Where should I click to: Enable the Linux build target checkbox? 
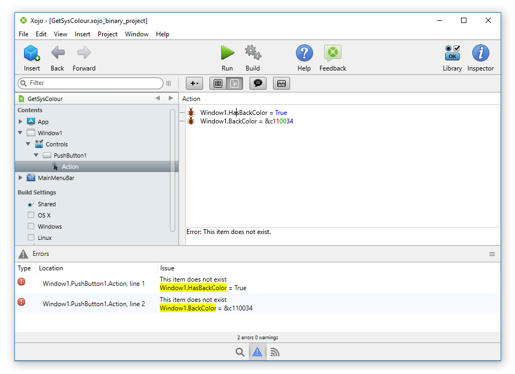[31, 238]
